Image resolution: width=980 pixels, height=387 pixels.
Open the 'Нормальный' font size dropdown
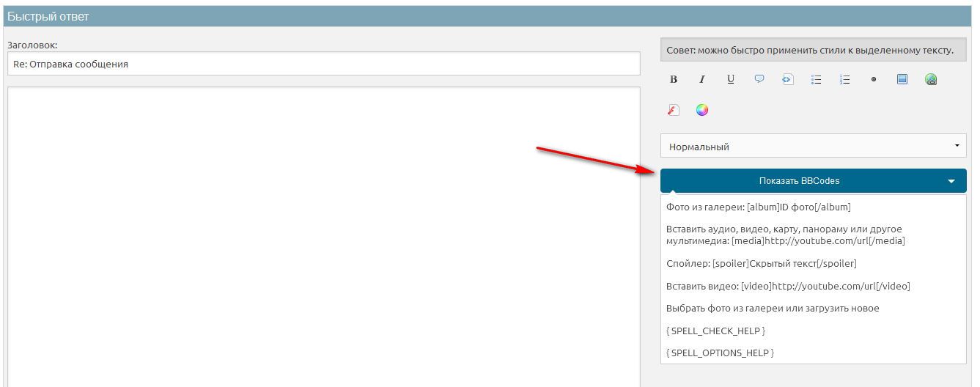click(x=813, y=147)
